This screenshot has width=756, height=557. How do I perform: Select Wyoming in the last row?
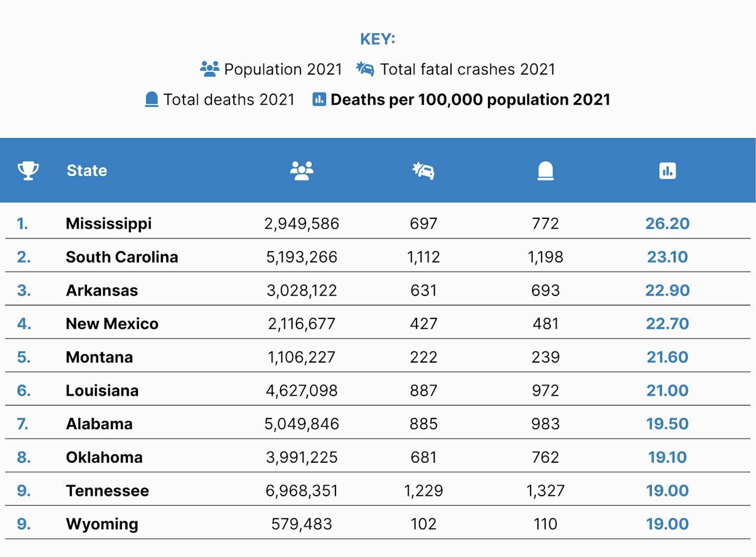click(102, 524)
